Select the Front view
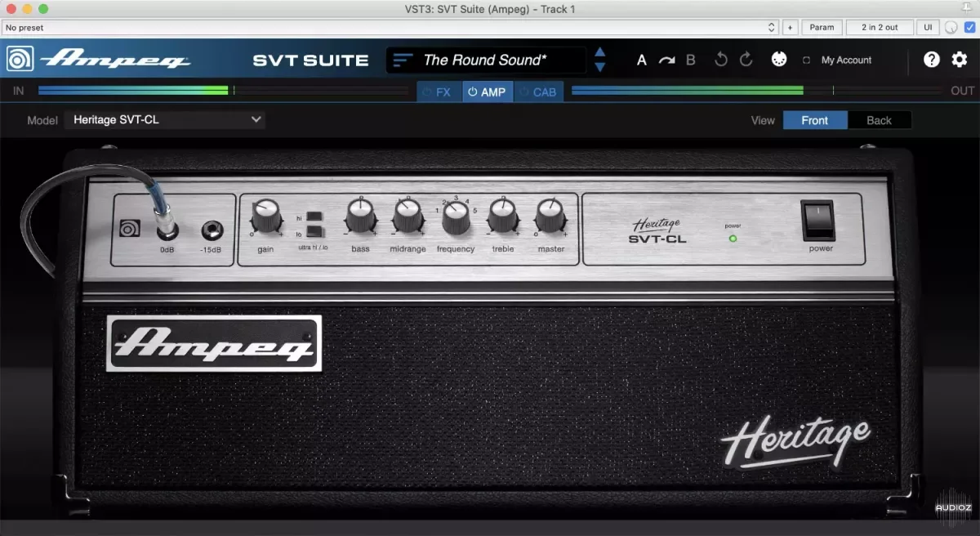 click(815, 120)
